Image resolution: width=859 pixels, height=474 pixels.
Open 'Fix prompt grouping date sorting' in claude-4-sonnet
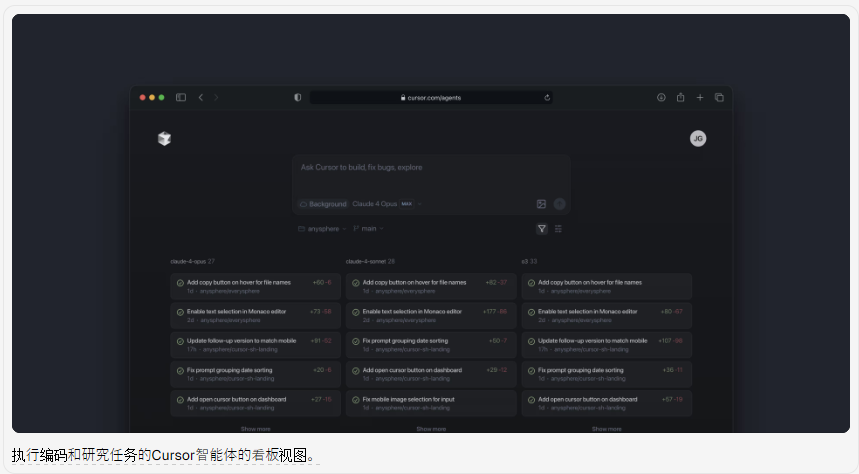click(x=431, y=345)
